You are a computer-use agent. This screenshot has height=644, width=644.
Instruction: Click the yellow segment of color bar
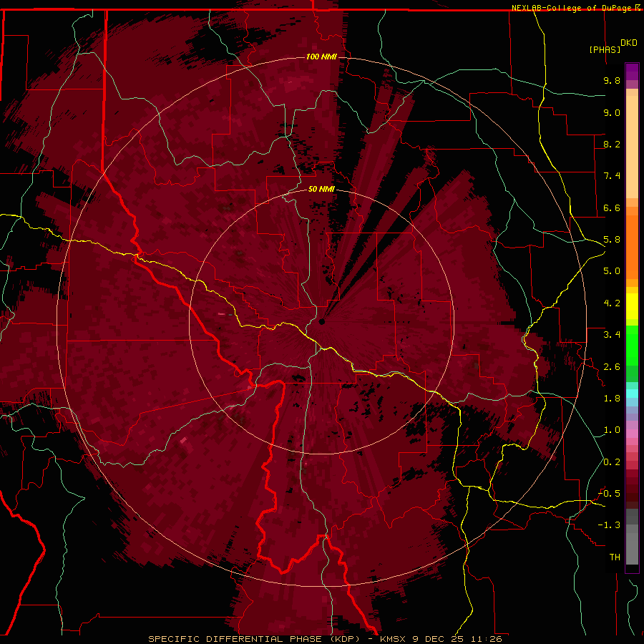pyautogui.click(x=632, y=306)
